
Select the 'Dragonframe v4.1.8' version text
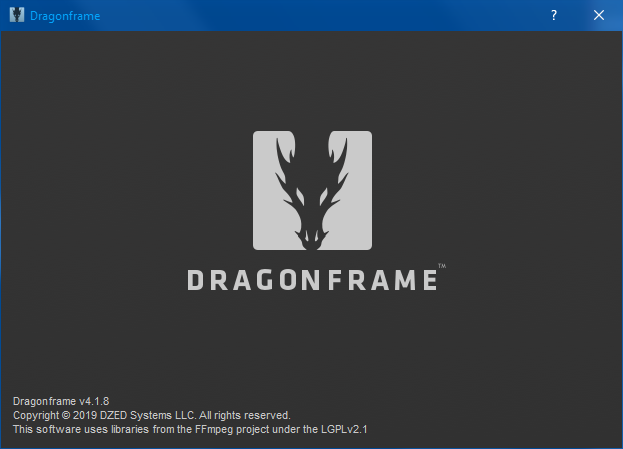61,401
